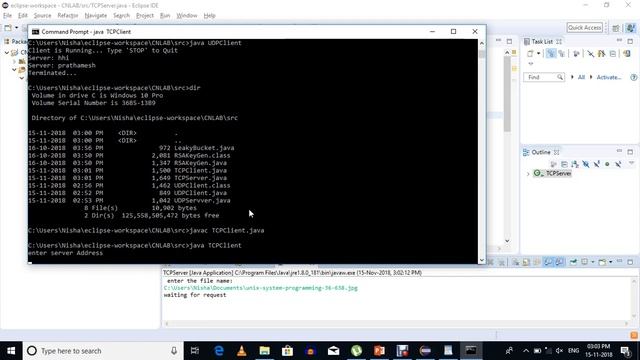Toggle Word Wrap in Console toolbar
The width and height of the screenshot is (640, 360).
537,262
